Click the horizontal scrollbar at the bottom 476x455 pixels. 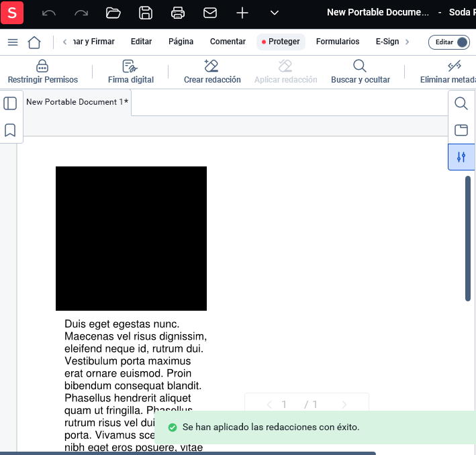[x=188, y=453]
